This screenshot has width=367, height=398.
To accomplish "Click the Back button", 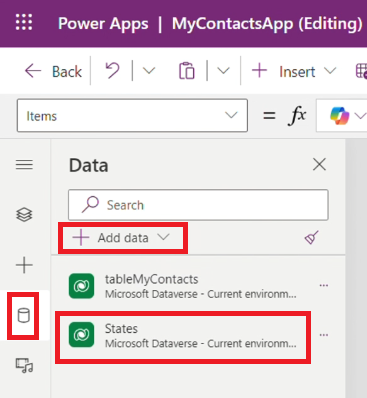I will click(x=53, y=71).
